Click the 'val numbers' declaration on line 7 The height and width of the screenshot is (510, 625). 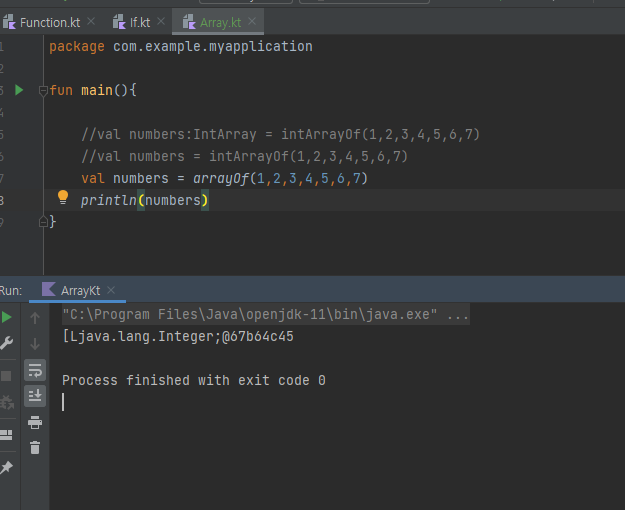click(125, 178)
